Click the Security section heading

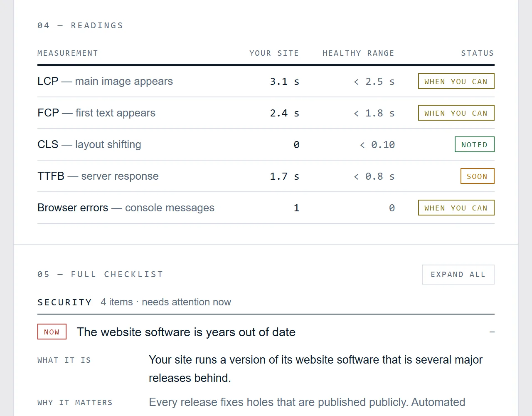[64, 302]
